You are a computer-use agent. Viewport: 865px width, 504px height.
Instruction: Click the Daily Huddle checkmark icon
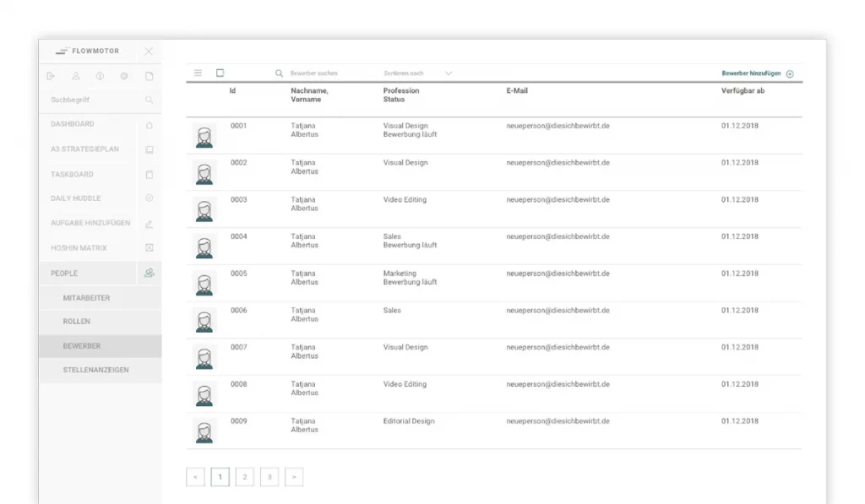coord(149,198)
